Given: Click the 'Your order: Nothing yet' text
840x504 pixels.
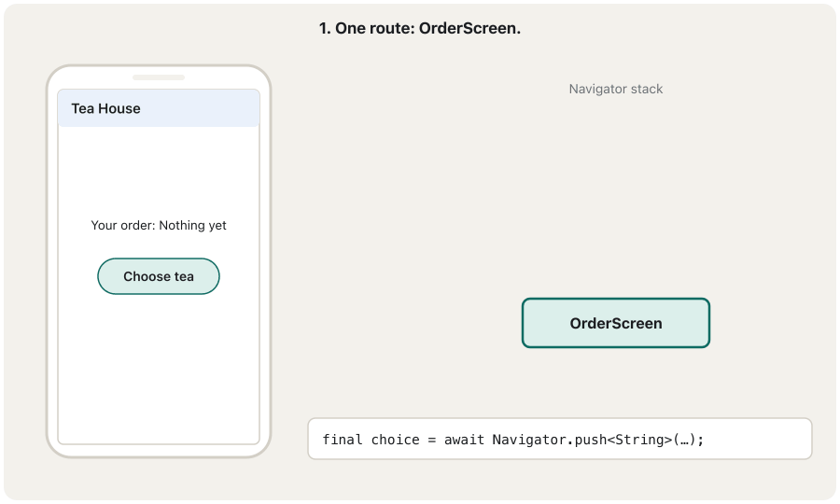Looking at the screenshot, I should tap(159, 226).
